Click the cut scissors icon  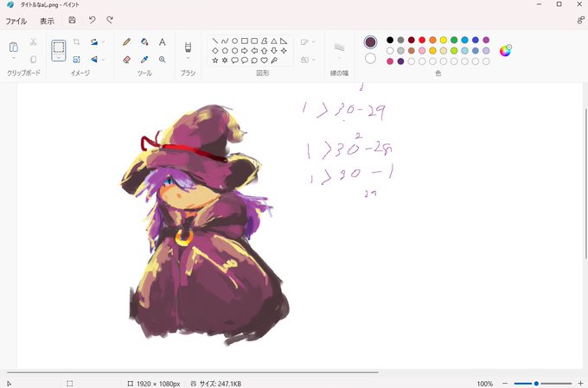click(x=34, y=42)
